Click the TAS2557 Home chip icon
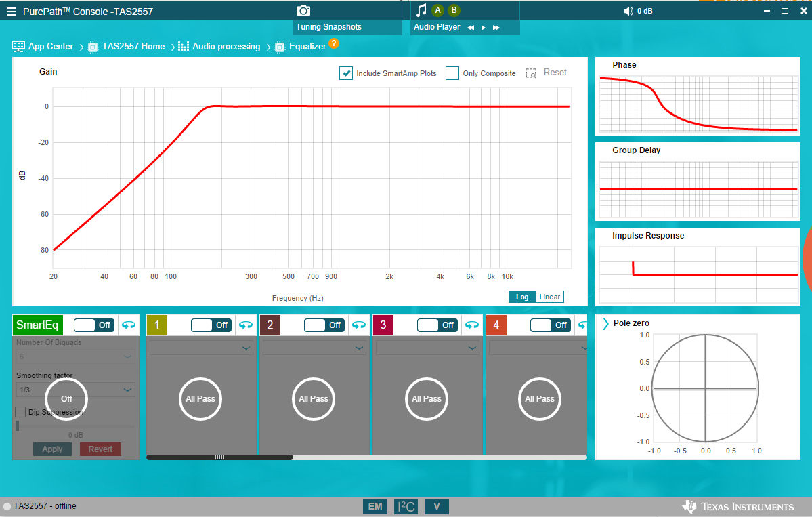 click(93, 47)
